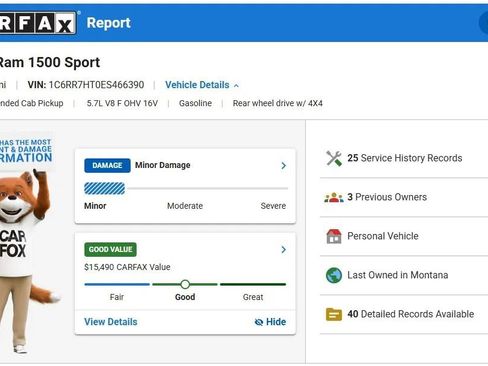Click the Minor Damage heading
This screenshot has width=488, height=366.
(x=163, y=165)
